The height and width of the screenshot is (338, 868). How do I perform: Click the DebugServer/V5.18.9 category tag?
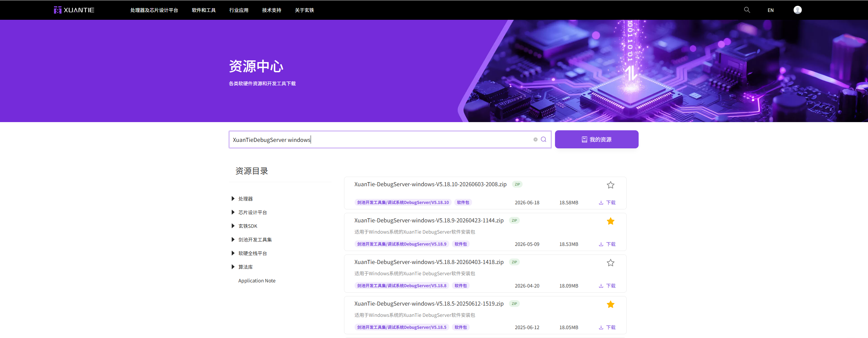pos(402,244)
